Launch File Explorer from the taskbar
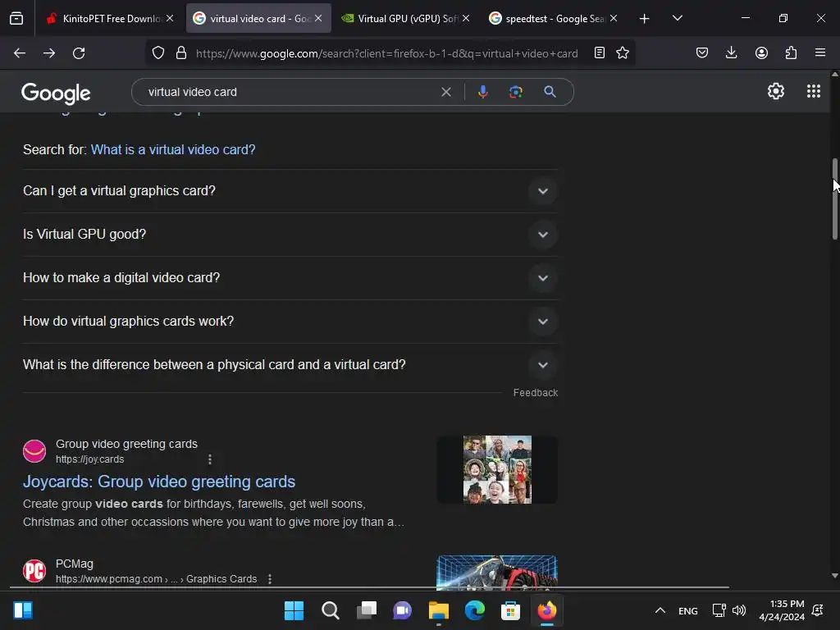The image size is (840, 630). [x=438, y=610]
